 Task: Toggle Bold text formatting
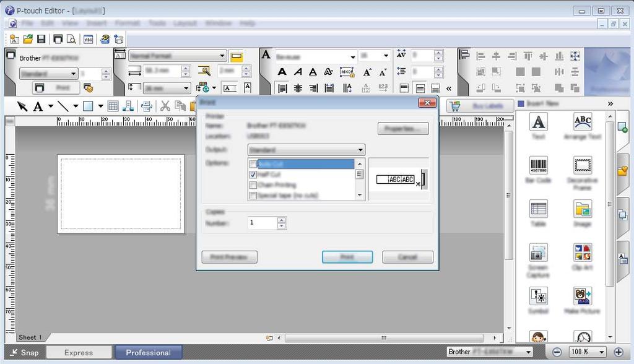coord(282,72)
